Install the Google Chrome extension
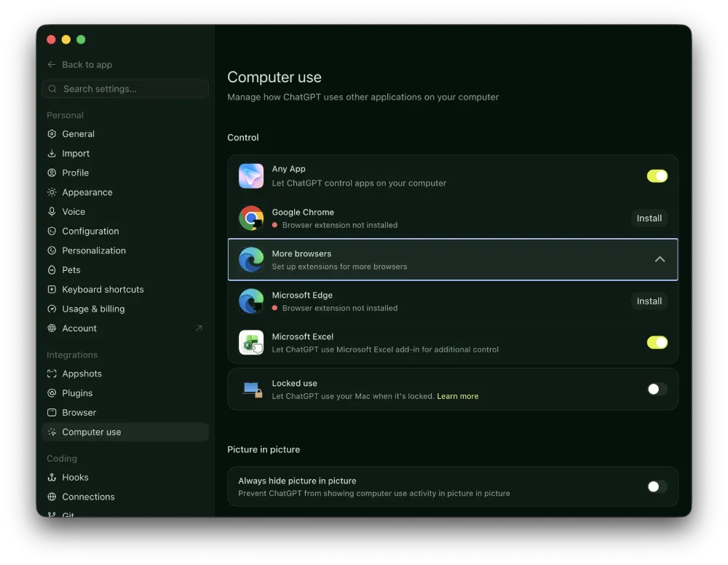Viewport: 728px width, 565px height. 649,218
